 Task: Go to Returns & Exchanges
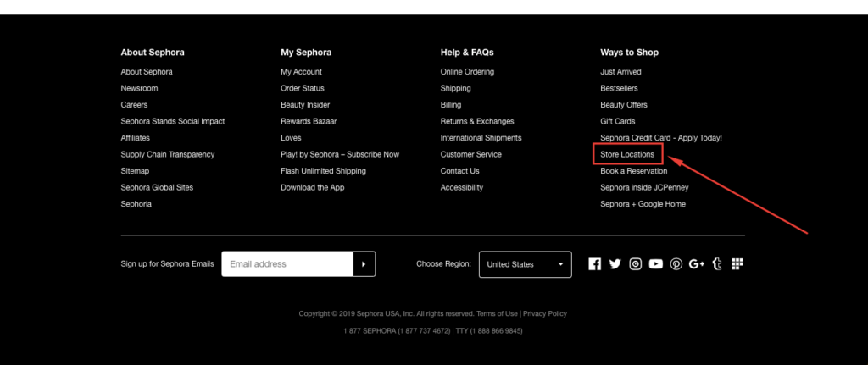click(478, 122)
